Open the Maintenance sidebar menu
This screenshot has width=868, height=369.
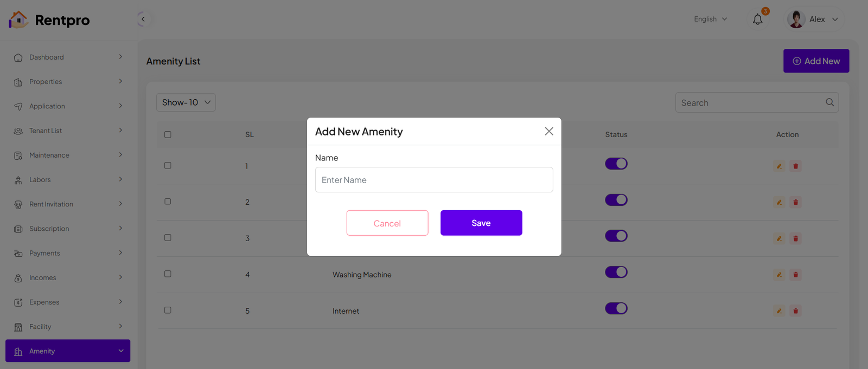click(x=68, y=156)
